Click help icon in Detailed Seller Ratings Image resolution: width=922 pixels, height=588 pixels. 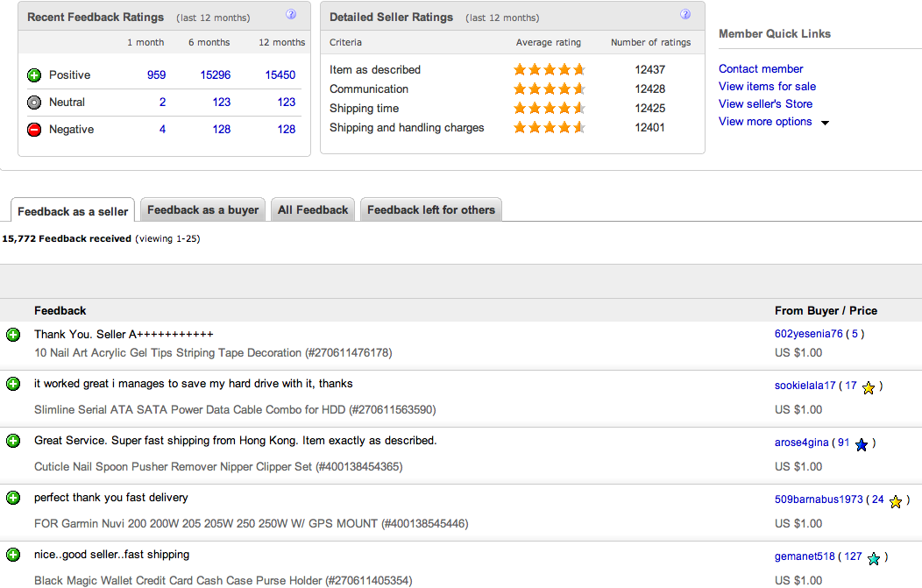coord(685,15)
